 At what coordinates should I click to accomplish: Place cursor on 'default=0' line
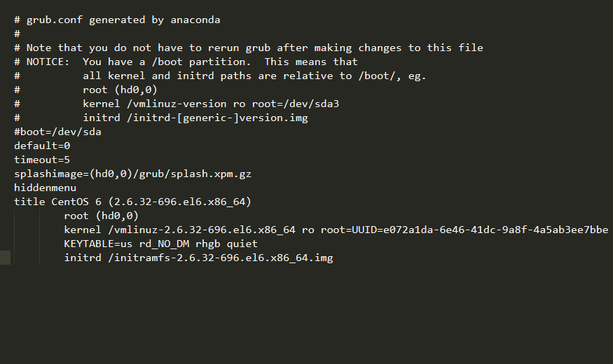pyautogui.click(x=42, y=146)
